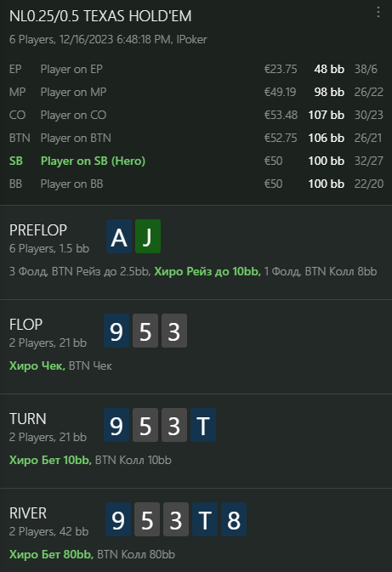Viewport: 392px width, 572px height.
Task: Open the three-dot options menu
Action: [x=378, y=13]
